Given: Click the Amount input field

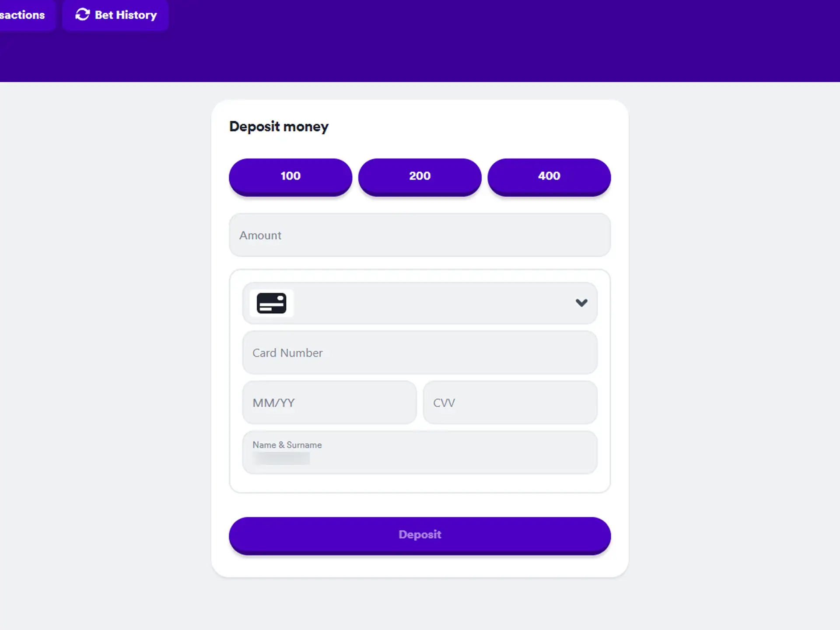Looking at the screenshot, I should (x=419, y=235).
